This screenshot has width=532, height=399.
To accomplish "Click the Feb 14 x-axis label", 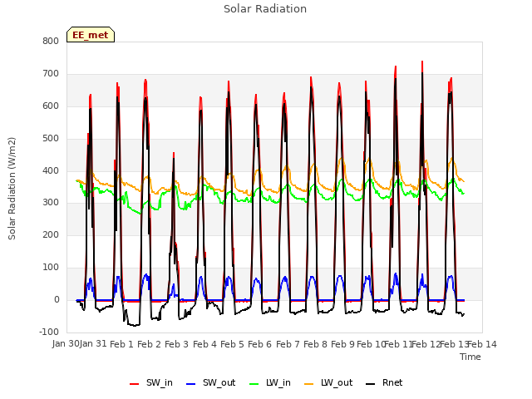I will pyautogui.click(x=482, y=344).
